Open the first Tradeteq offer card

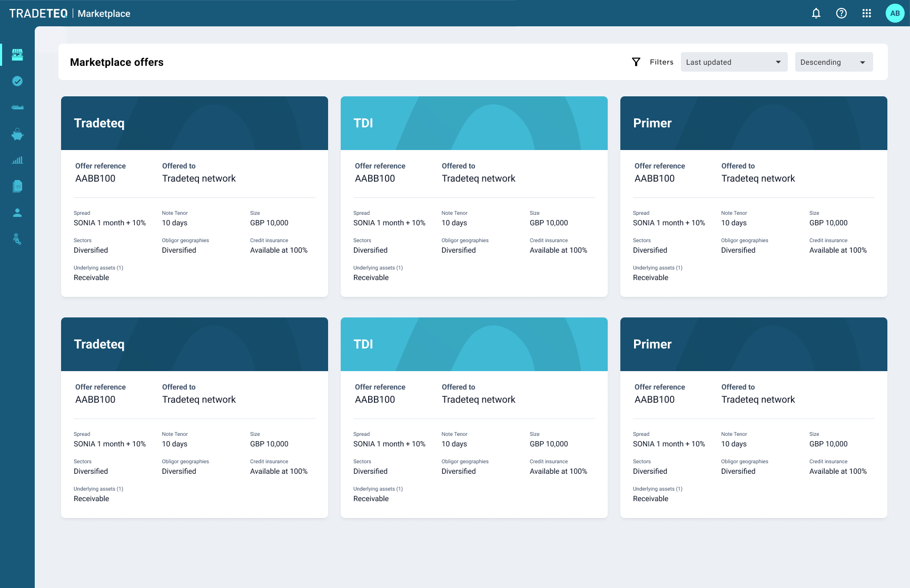(194, 196)
